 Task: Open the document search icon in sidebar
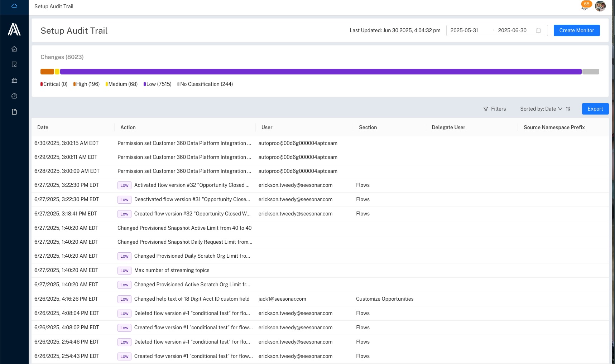[x=14, y=64]
